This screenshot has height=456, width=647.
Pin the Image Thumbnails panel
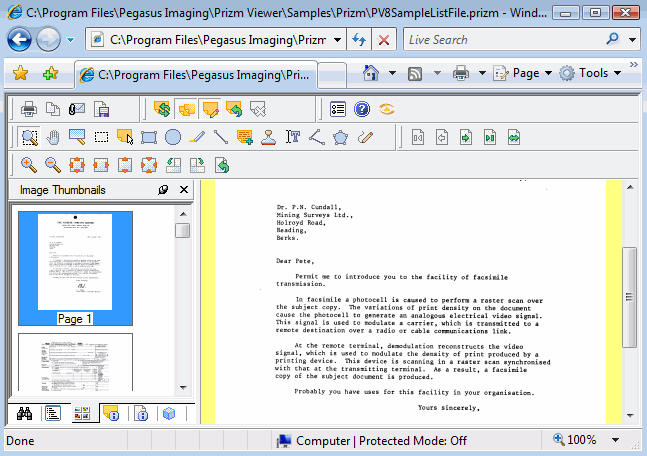164,190
